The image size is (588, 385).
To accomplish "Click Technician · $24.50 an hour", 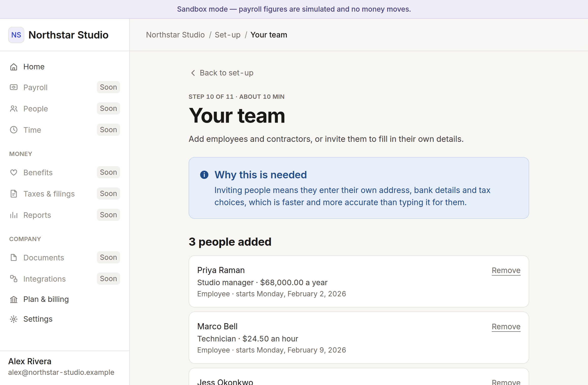I will point(248,339).
